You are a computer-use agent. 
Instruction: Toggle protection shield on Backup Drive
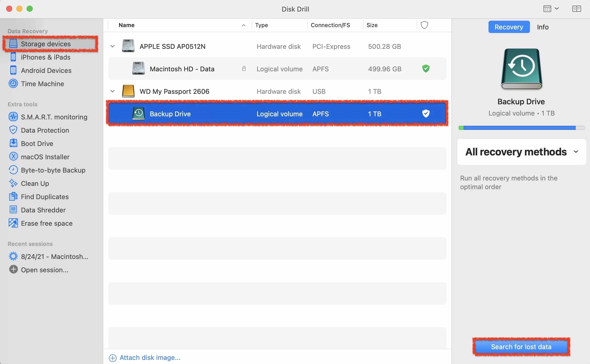pyautogui.click(x=426, y=113)
